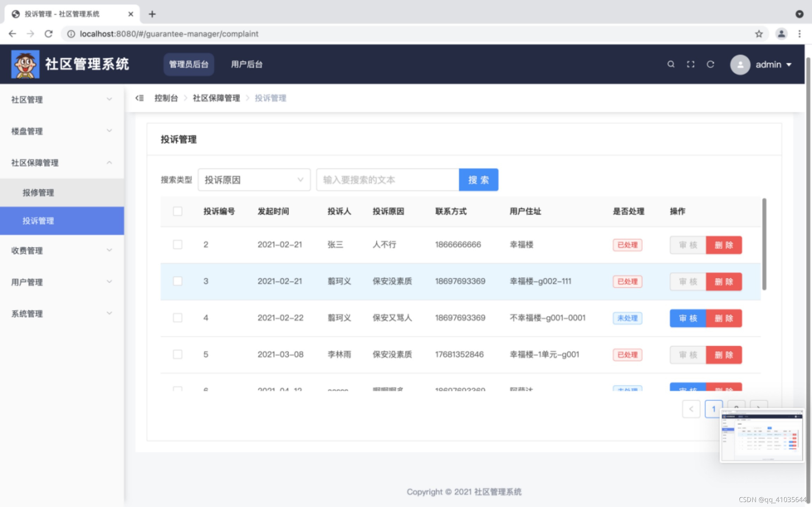Toggle fullscreen mode icon in header

click(690, 64)
